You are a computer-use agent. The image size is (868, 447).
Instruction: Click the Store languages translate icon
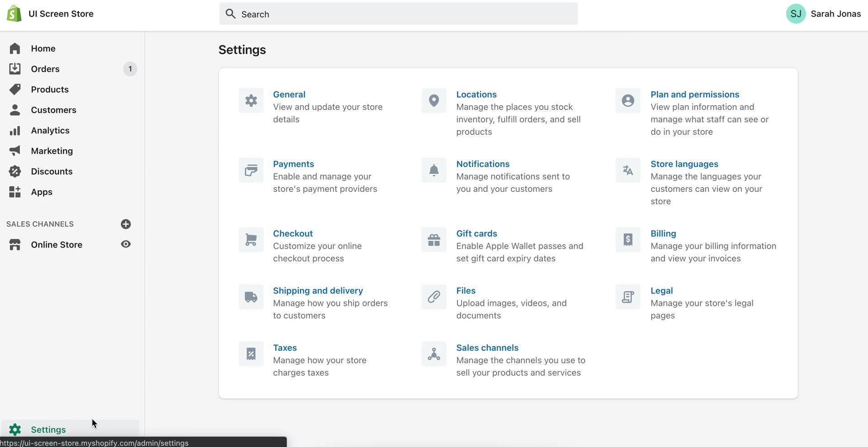pos(627,170)
